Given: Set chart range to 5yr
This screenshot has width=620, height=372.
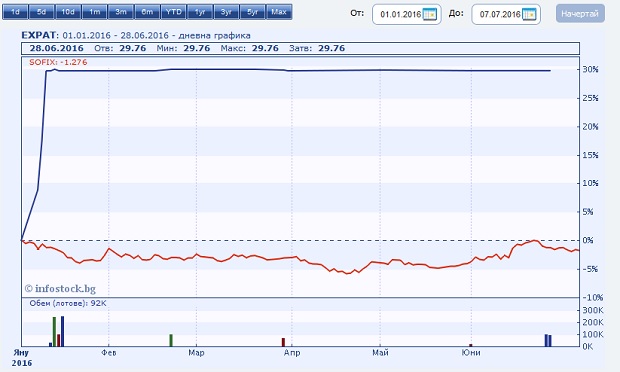Looking at the screenshot, I should [253, 12].
